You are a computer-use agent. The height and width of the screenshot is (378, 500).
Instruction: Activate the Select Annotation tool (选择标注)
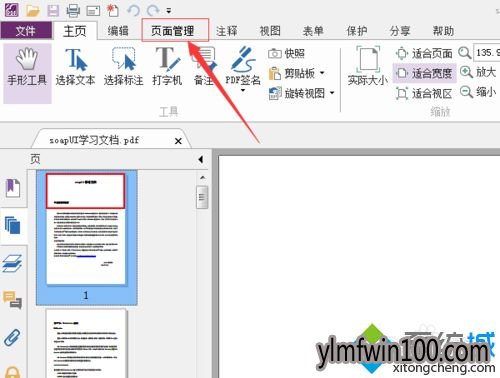coord(124,67)
